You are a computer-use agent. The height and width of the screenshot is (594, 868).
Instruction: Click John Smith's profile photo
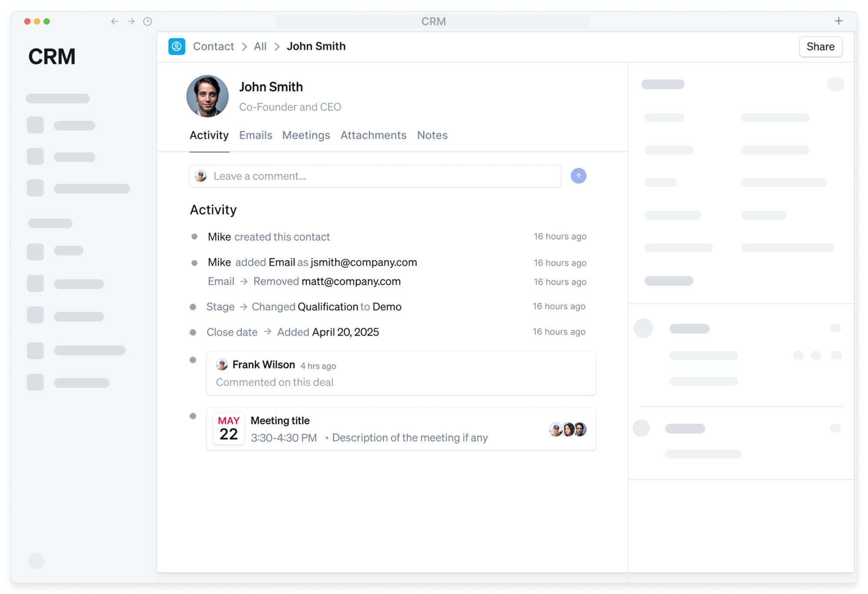coord(207,96)
